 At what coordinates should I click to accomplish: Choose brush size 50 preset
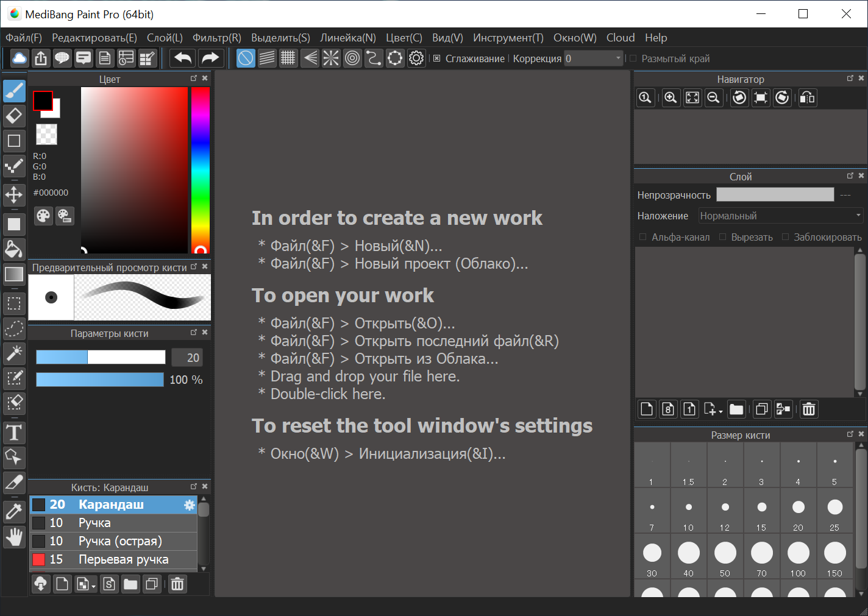click(725, 557)
